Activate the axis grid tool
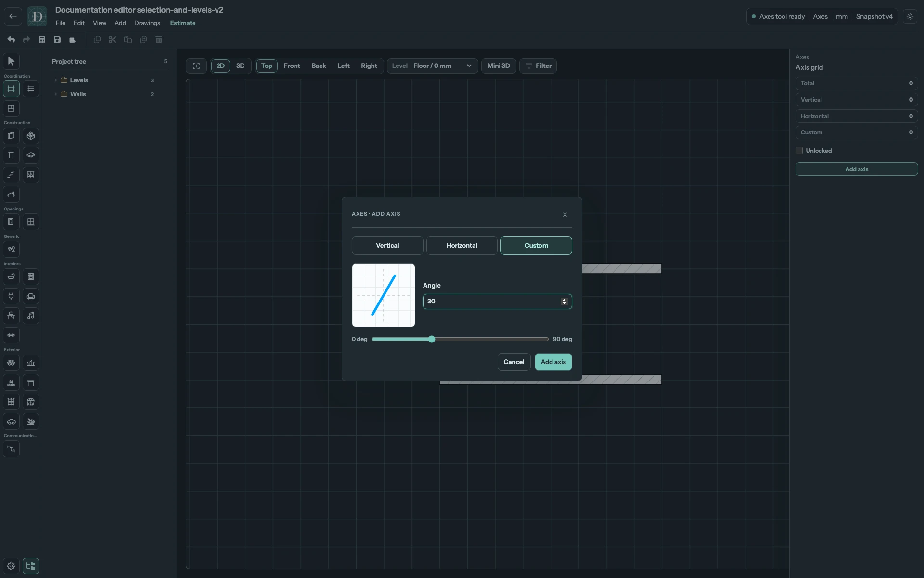924x578 pixels. click(x=11, y=89)
